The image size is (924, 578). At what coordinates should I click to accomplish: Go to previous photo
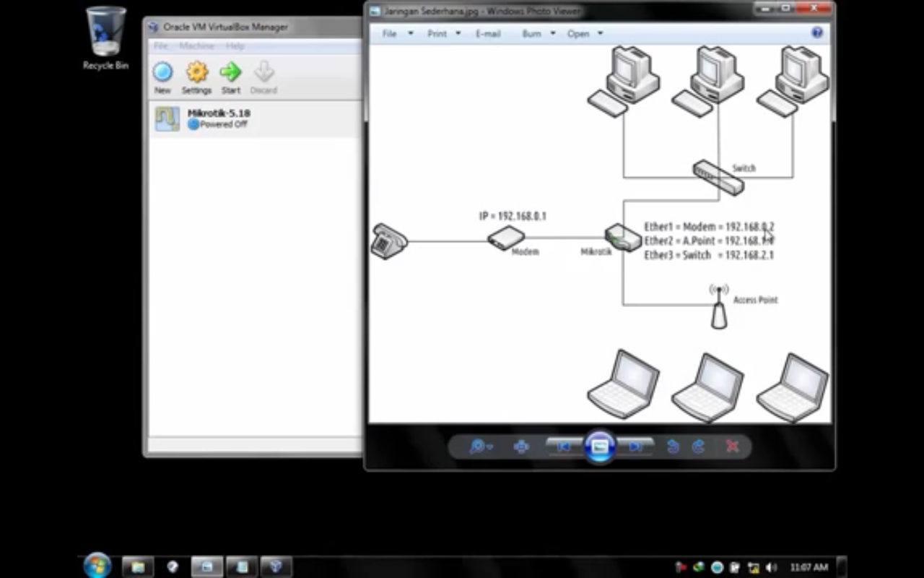563,447
